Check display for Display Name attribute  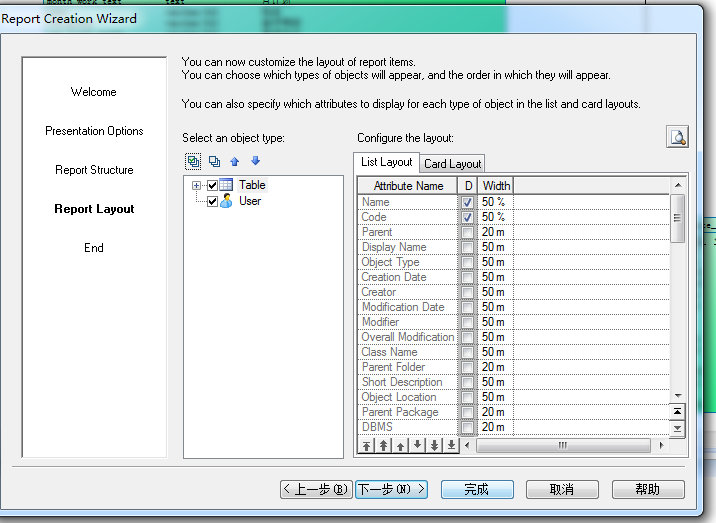[x=467, y=247]
